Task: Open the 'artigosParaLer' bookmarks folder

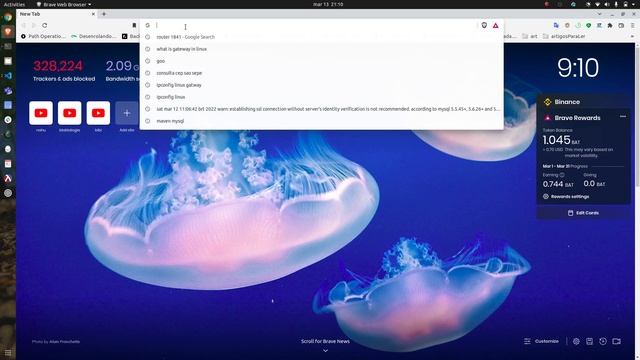Action: point(564,36)
